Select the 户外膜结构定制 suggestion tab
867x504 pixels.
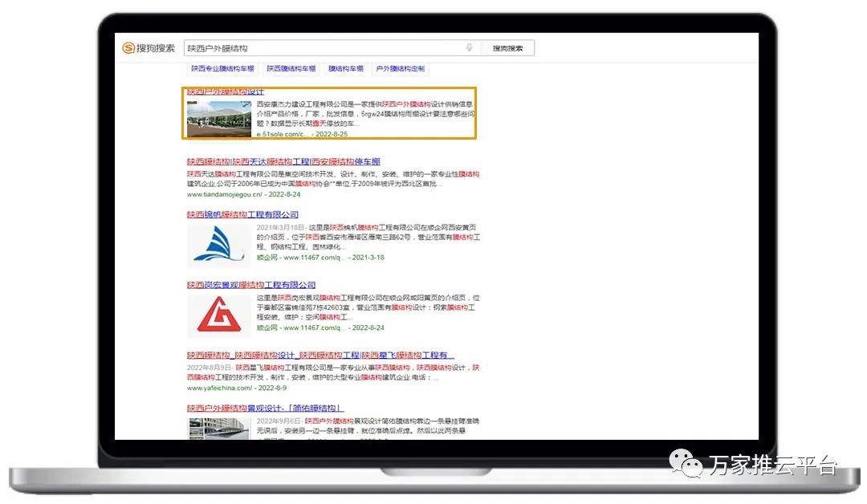coord(401,69)
